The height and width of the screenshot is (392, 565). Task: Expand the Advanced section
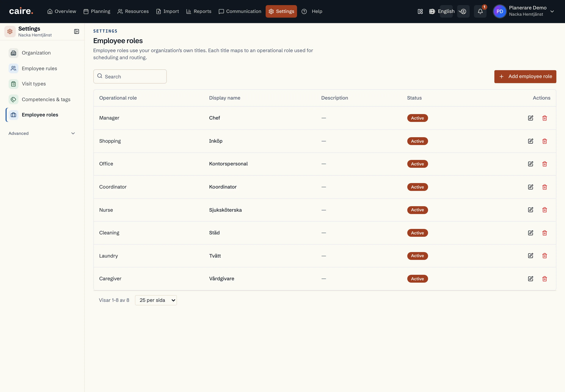(x=42, y=133)
